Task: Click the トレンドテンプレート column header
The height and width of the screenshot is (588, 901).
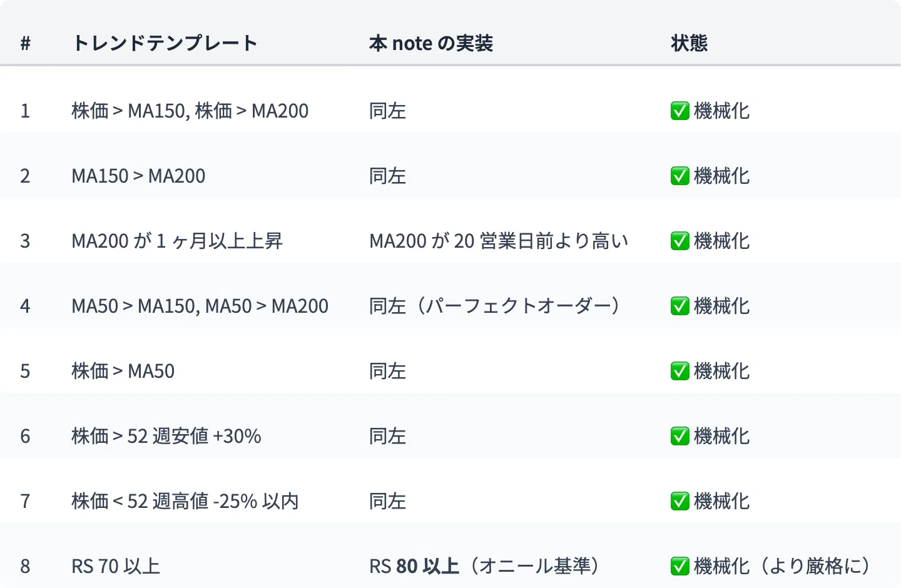Action: pos(165,43)
